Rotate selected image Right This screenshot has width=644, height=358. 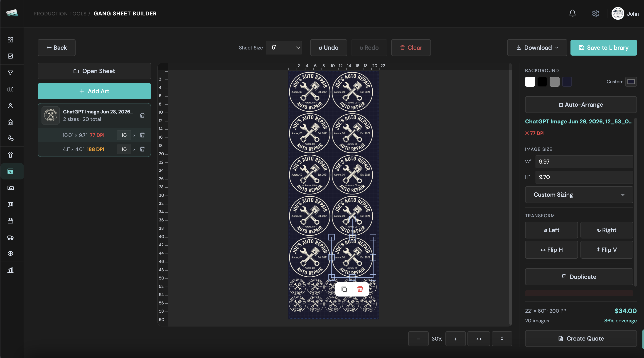tap(607, 230)
